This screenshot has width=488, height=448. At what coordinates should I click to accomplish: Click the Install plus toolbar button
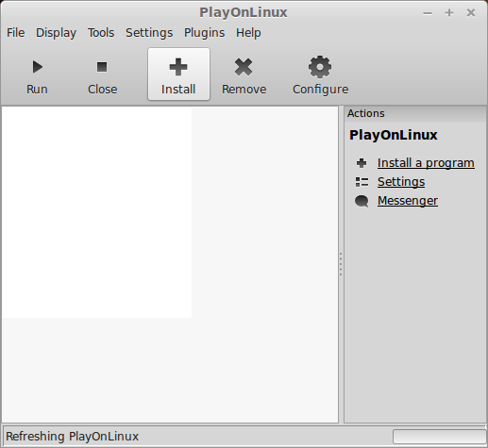178,75
